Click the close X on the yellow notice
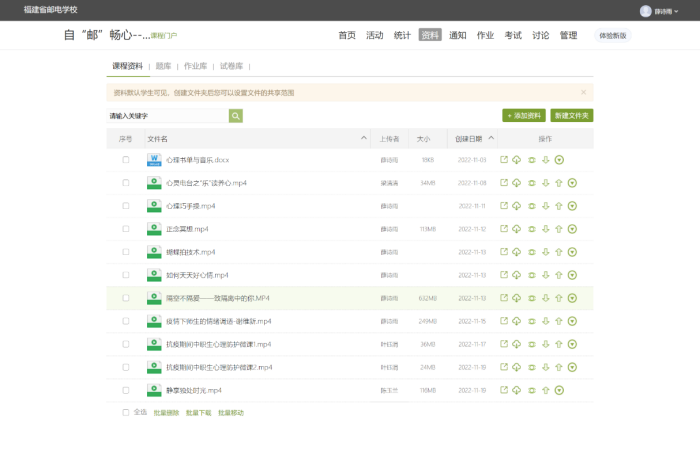 click(x=583, y=92)
